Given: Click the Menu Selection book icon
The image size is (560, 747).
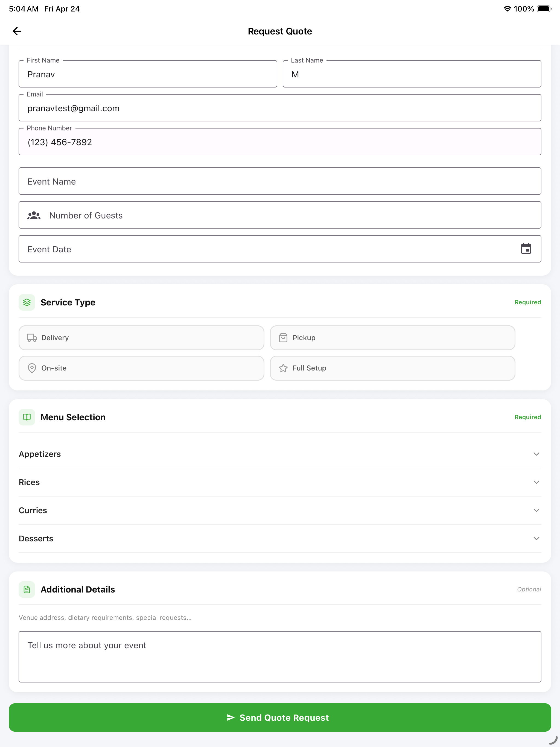Looking at the screenshot, I should tap(27, 417).
